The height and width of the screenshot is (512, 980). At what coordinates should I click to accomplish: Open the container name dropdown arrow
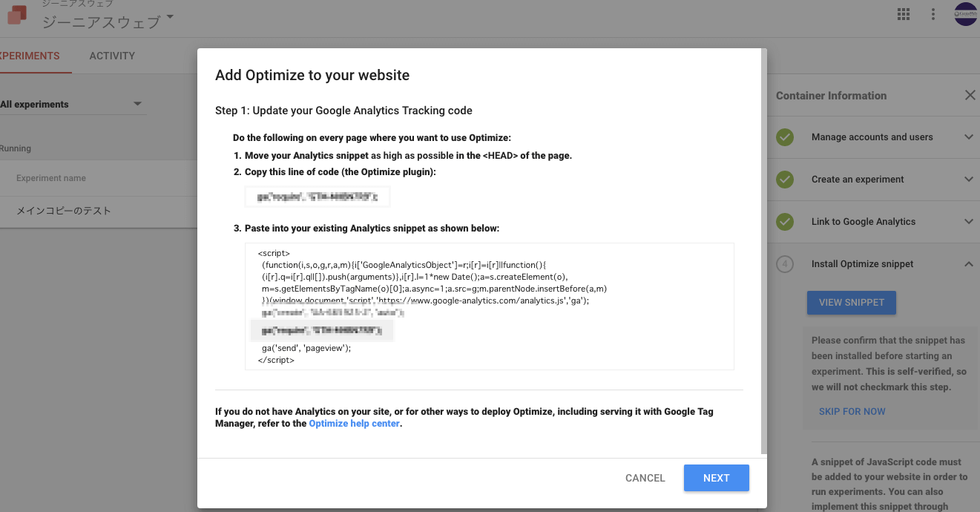click(x=170, y=17)
